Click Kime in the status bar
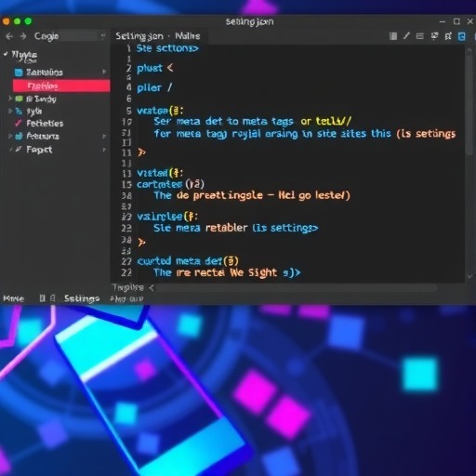This screenshot has height=476, width=476. 14,298
